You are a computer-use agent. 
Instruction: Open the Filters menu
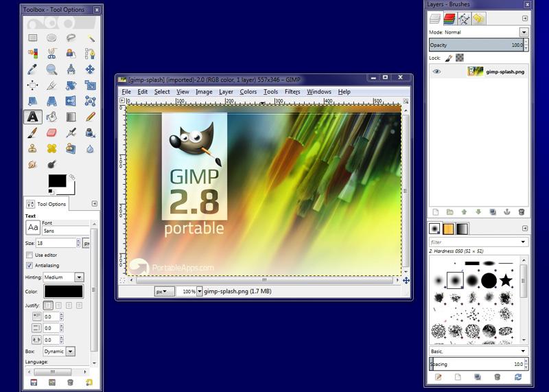pyautogui.click(x=292, y=91)
